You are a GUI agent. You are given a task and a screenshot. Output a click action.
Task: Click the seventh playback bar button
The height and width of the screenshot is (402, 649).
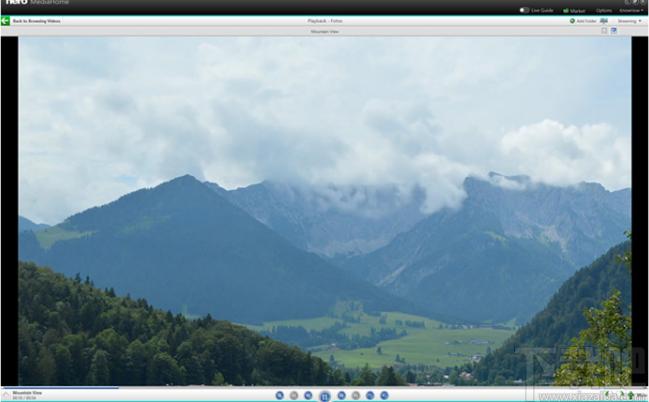click(x=370, y=395)
